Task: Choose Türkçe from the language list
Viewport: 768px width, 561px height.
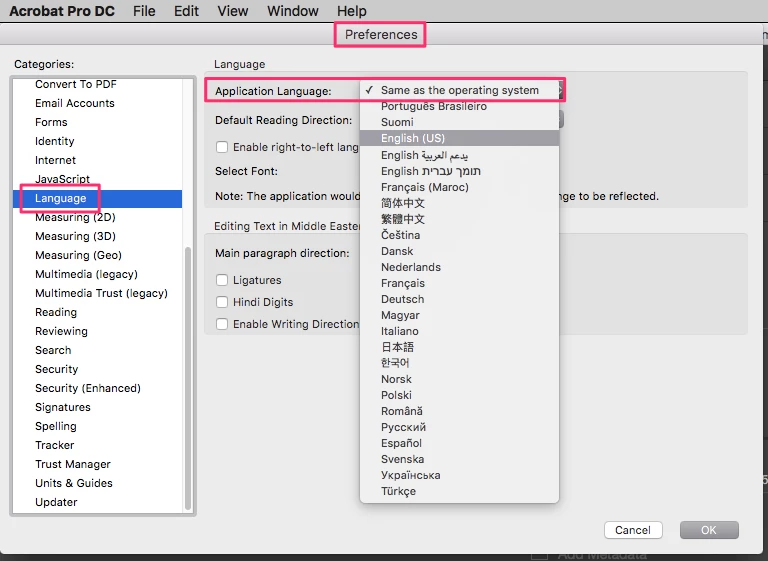Action: coord(459,491)
